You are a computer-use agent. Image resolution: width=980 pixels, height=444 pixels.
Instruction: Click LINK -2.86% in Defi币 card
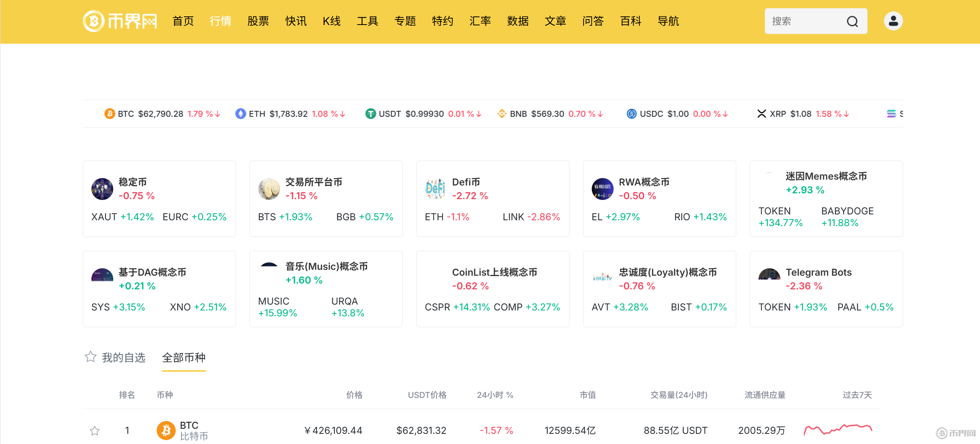(x=531, y=217)
